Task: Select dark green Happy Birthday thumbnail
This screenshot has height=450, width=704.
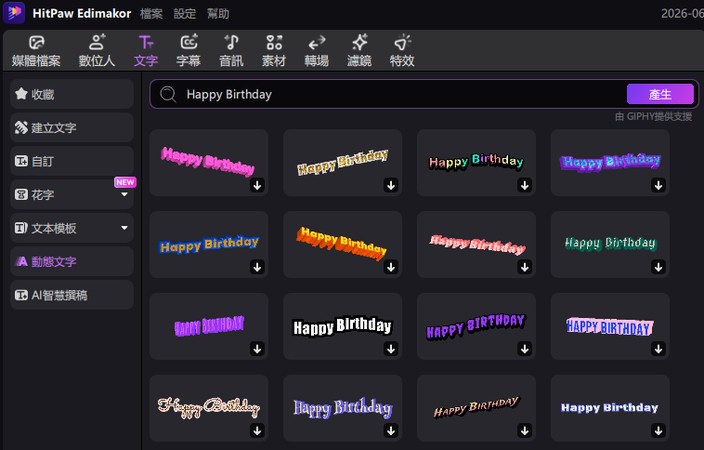Action: 610,244
